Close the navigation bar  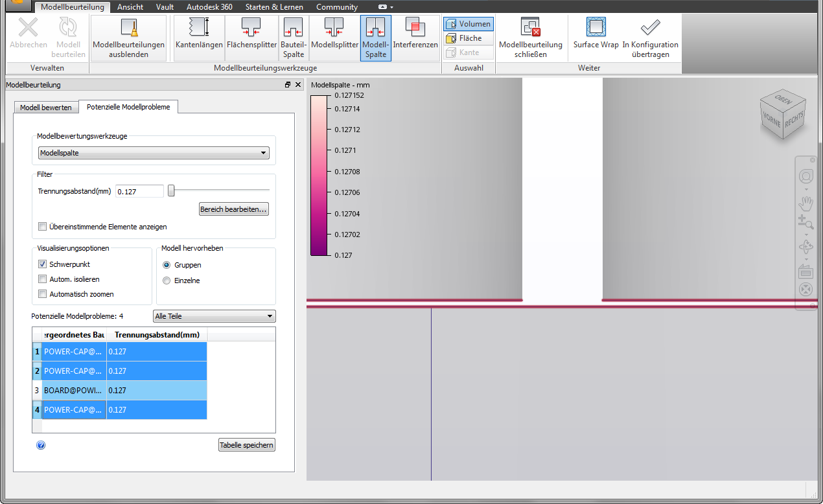point(813,160)
